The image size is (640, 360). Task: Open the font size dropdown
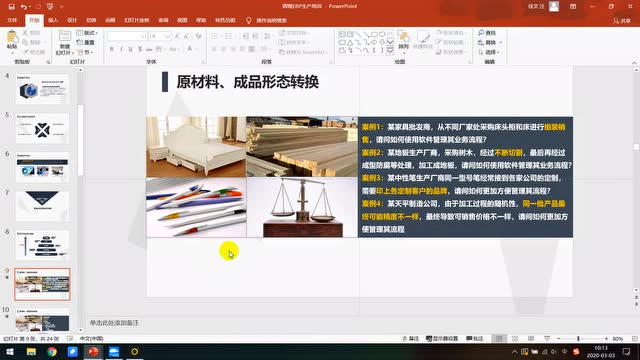pos(167,36)
